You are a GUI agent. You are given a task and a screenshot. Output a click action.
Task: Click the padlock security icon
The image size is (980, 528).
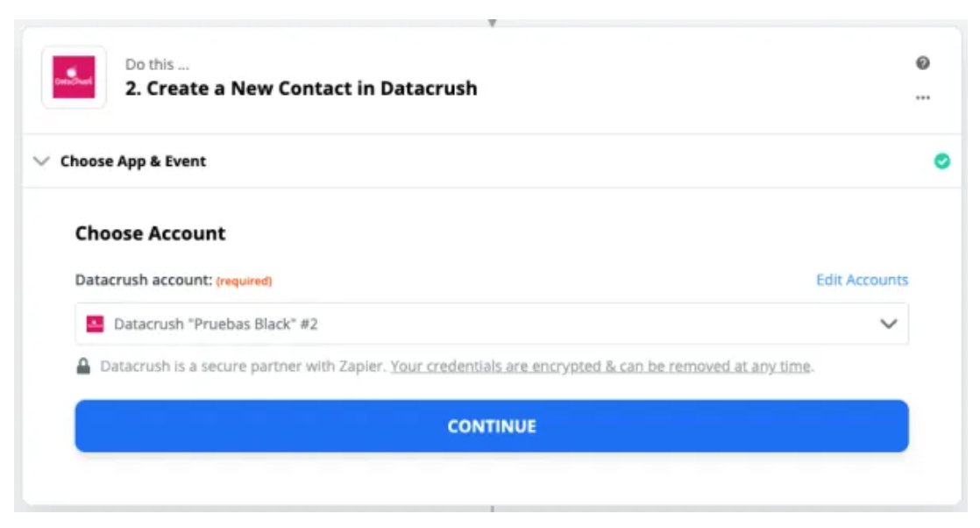click(83, 366)
